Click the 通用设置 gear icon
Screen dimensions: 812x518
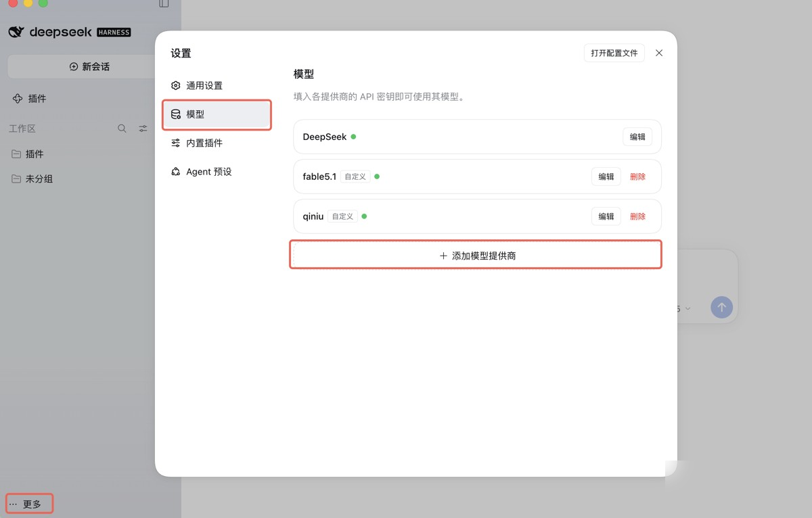(x=176, y=86)
